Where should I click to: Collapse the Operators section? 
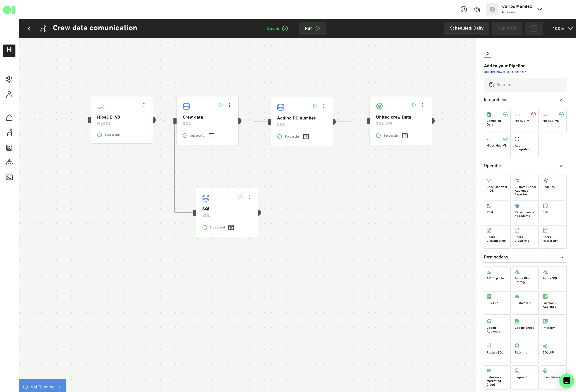[x=561, y=166]
